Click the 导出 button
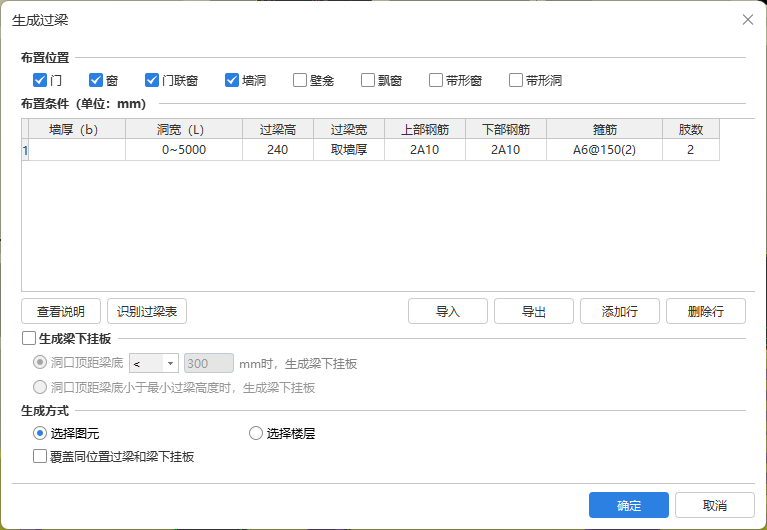The width and height of the screenshot is (767, 530). [x=534, y=311]
